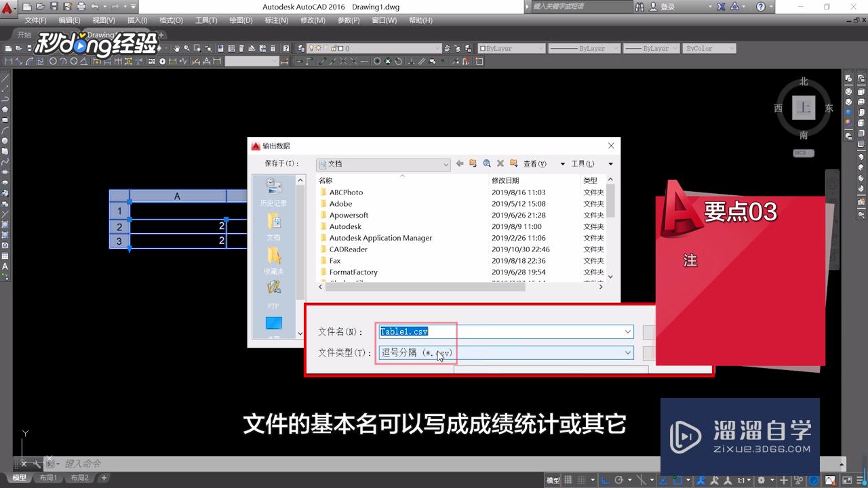
Task: Click the Open file quick-access icon
Action: tap(41, 6)
